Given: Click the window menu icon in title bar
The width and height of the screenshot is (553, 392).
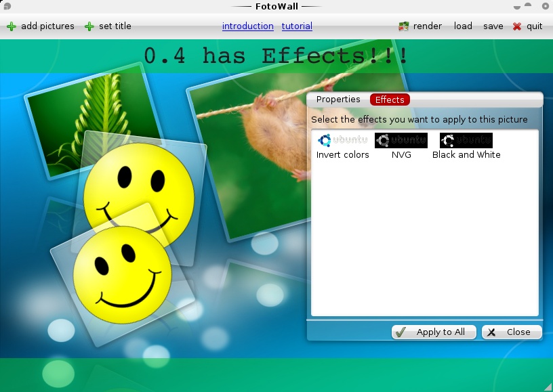Looking at the screenshot, I should coord(7,6).
